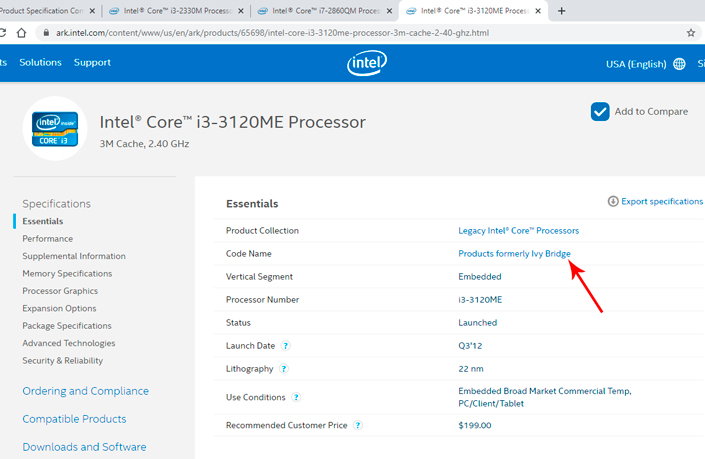The image size is (705, 459).
Task: Go to Package Specifications section
Action: (x=67, y=326)
